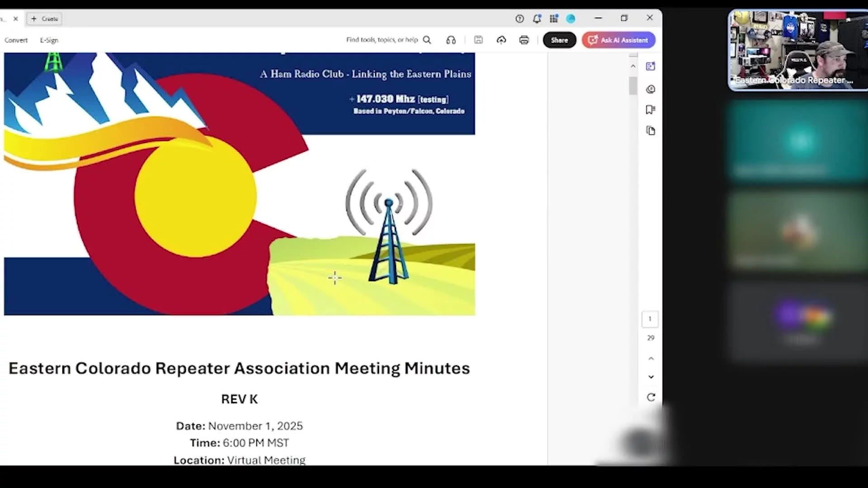Click the blue profile avatar
868x488 pixels.
(x=571, y=19)
